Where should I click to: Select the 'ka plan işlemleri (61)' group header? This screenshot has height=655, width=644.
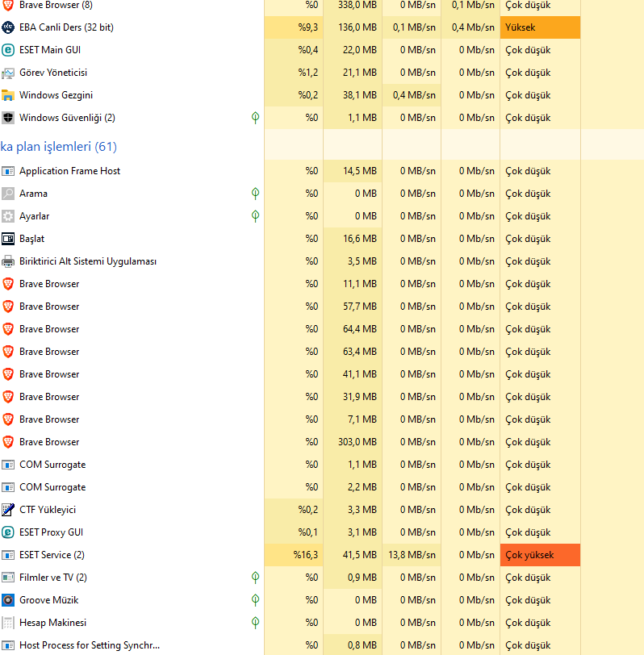coord(58,147)
